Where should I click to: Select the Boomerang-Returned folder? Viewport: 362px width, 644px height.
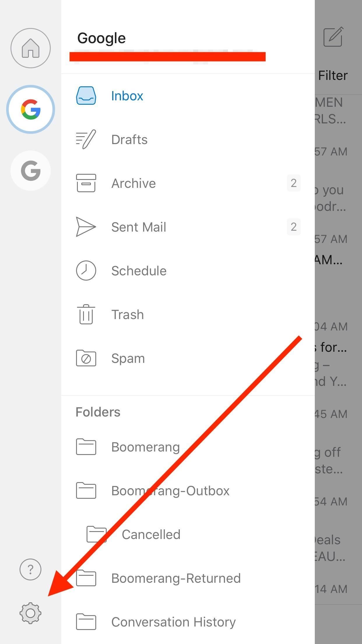click(x=176, y=578)
